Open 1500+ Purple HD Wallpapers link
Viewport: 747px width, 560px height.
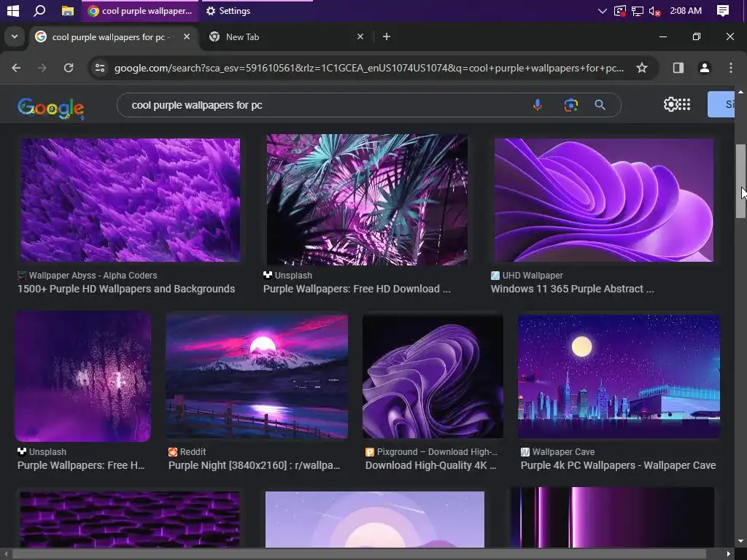(126, 289)
